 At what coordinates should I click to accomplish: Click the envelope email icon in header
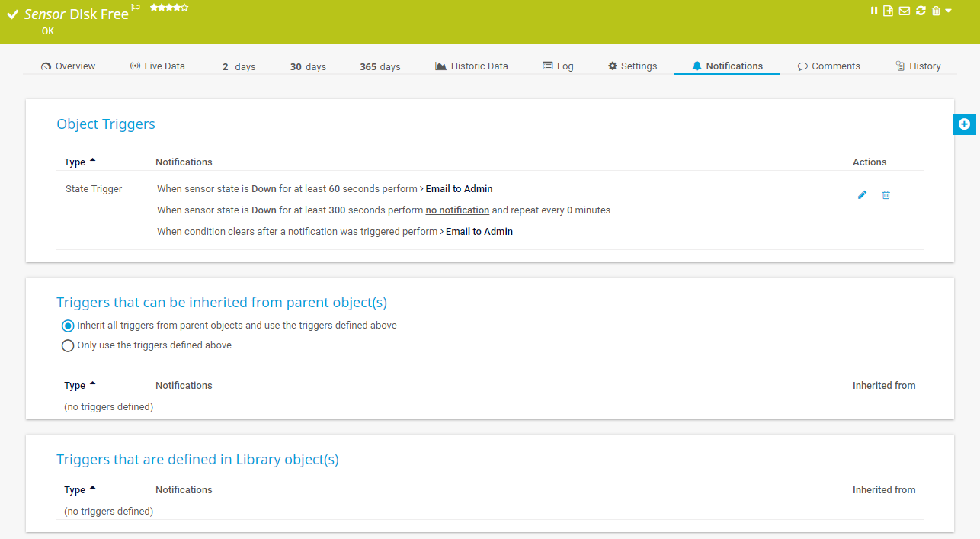[905, 11]
